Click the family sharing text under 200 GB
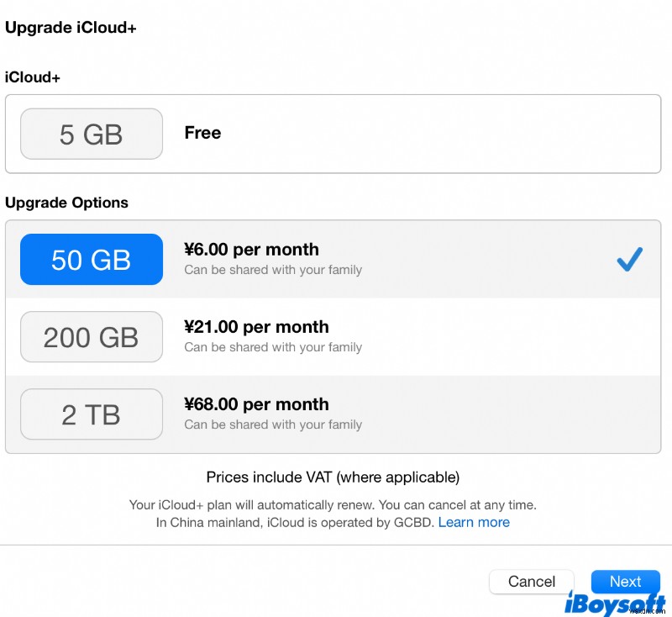 [x=273, y=346]
